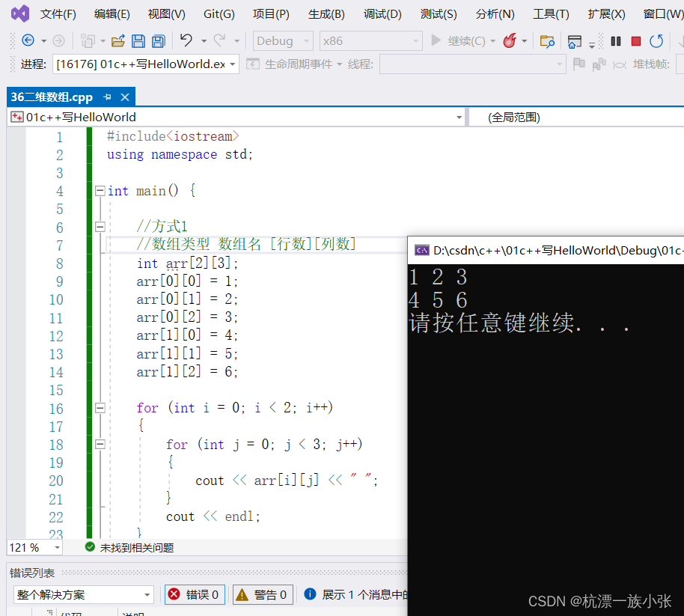The image size is (684, 616).
Task: Click the show threads in source icon
Action: click(x=599, y=64)
